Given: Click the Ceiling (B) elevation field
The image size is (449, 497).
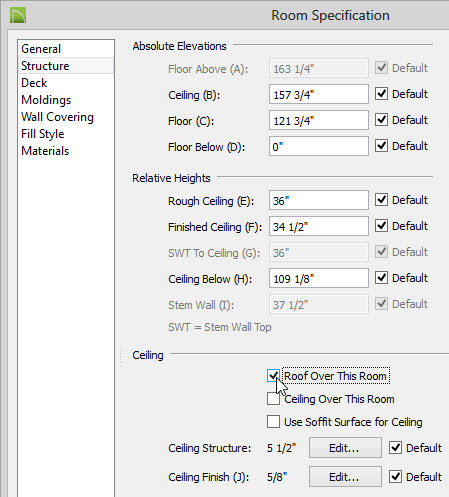Looking at the screenshot, I should 319,94.
